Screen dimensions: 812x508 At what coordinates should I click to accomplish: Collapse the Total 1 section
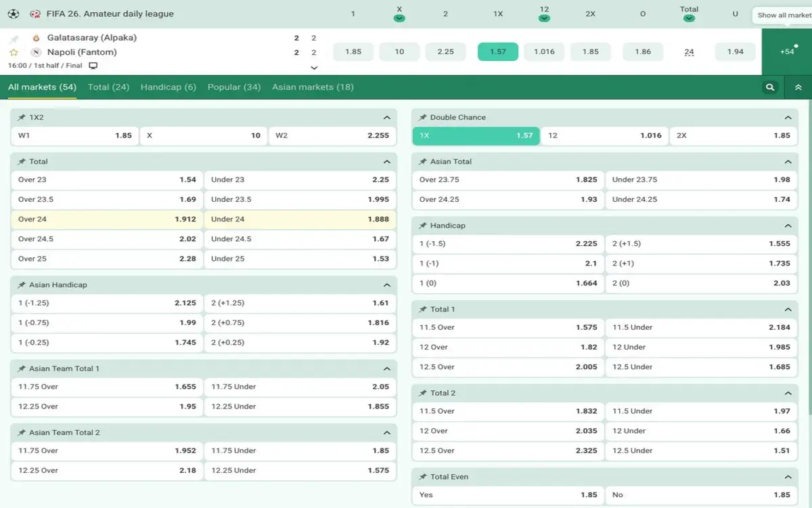tap(788, 309)
